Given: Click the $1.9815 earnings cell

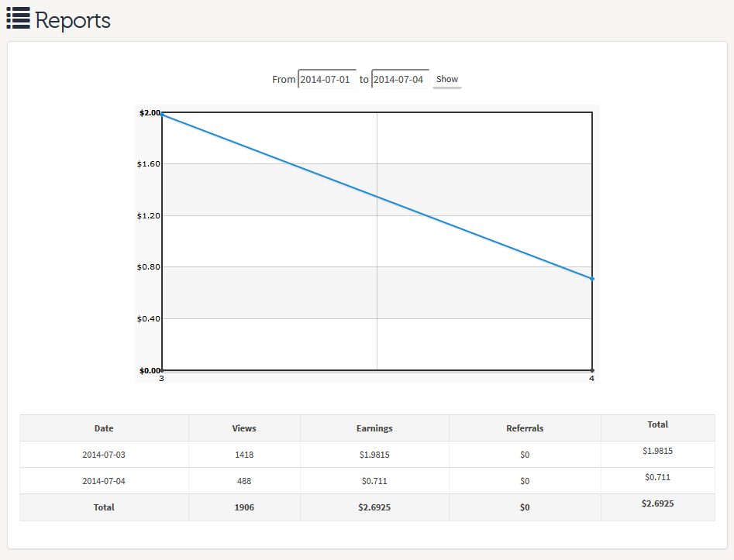Looking at the screenshot, I should click(x=374, y=455).
